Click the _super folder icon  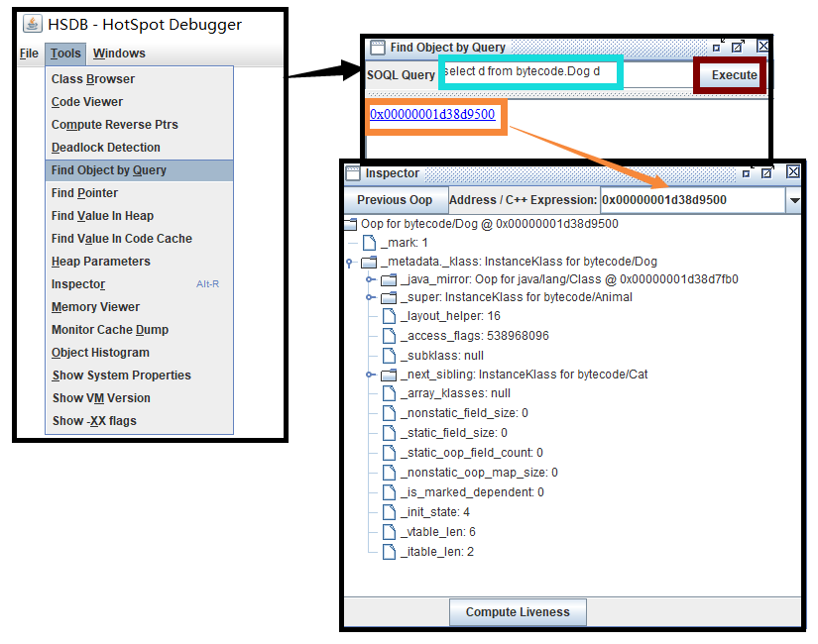[389, 298]
